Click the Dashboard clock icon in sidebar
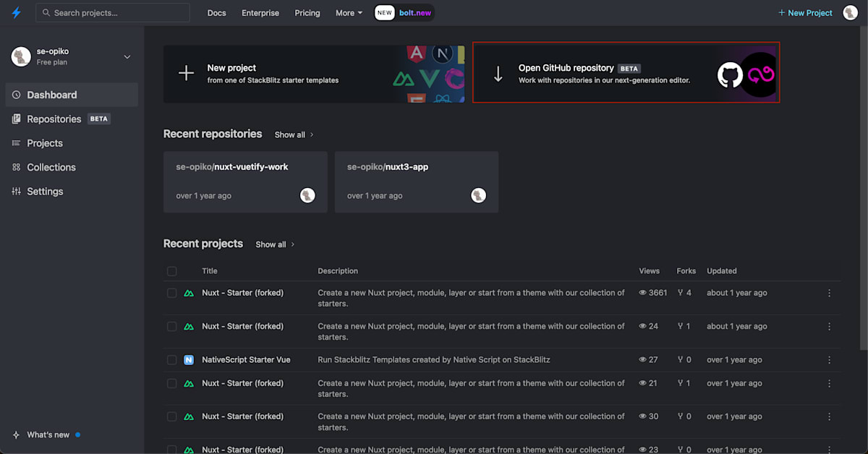868x454 pixels. click(x=16, y=95)
